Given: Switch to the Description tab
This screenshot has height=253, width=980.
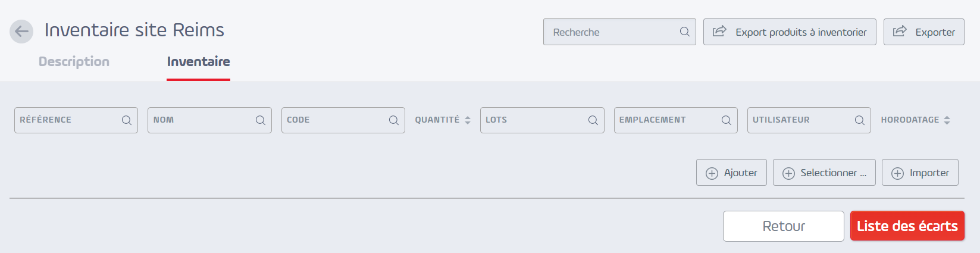Looking at the screenshot, I should [74, 61].
